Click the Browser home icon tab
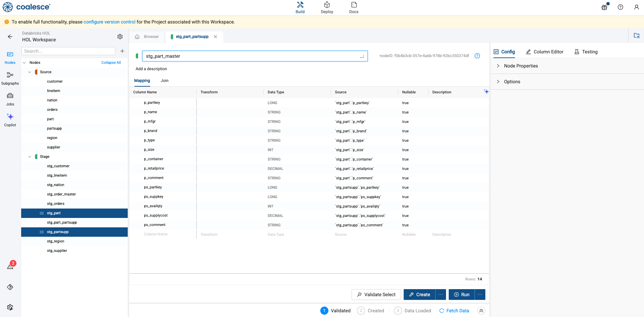This screenshot has width=644, height=317. [x=147, y=37]
